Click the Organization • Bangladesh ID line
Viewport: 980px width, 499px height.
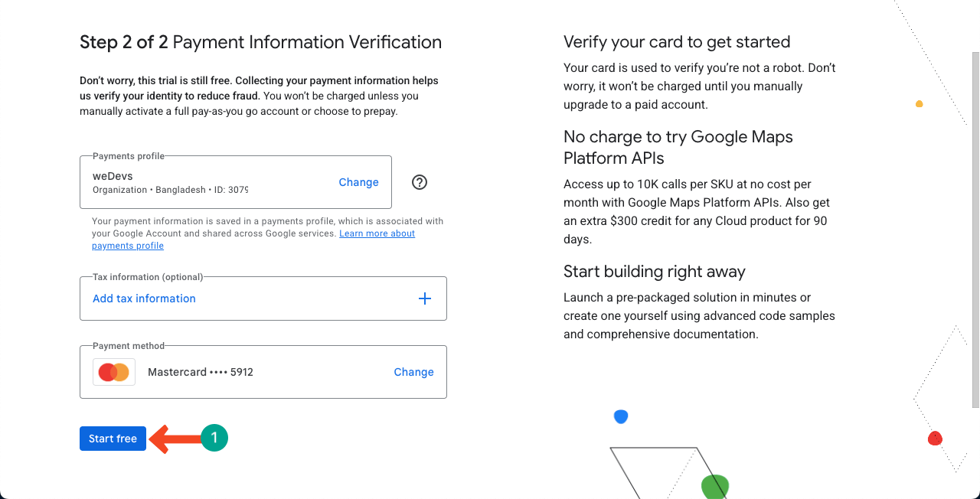click(x=170, y=190)
